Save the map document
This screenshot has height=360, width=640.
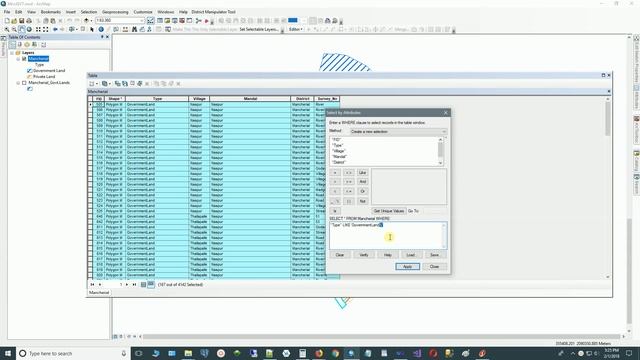click(x=22, y=20)
